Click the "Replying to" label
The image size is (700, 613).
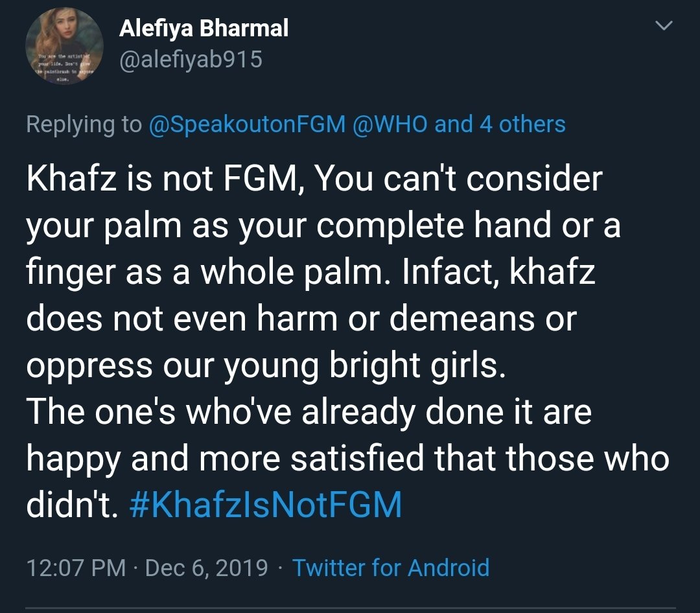84,124
